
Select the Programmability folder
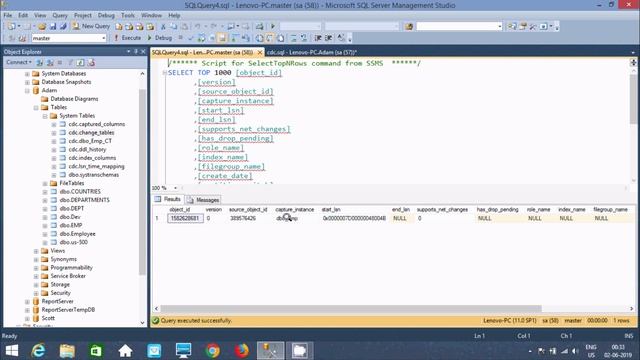[x=71, y=268]
